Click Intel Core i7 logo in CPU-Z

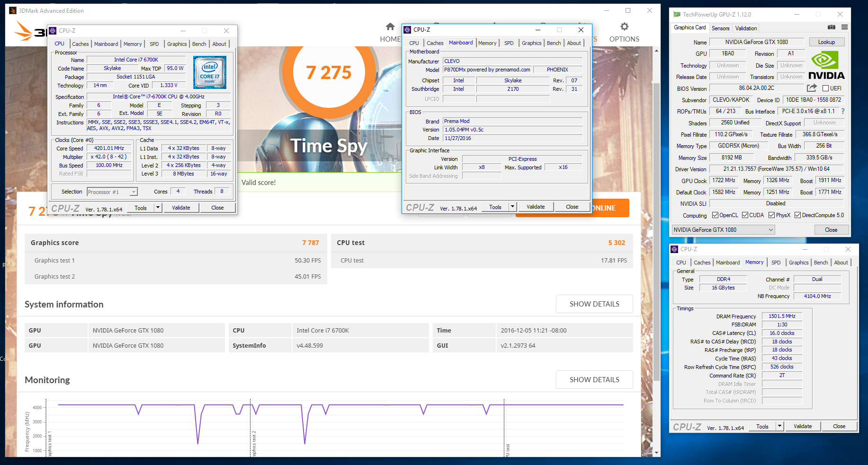209,72
